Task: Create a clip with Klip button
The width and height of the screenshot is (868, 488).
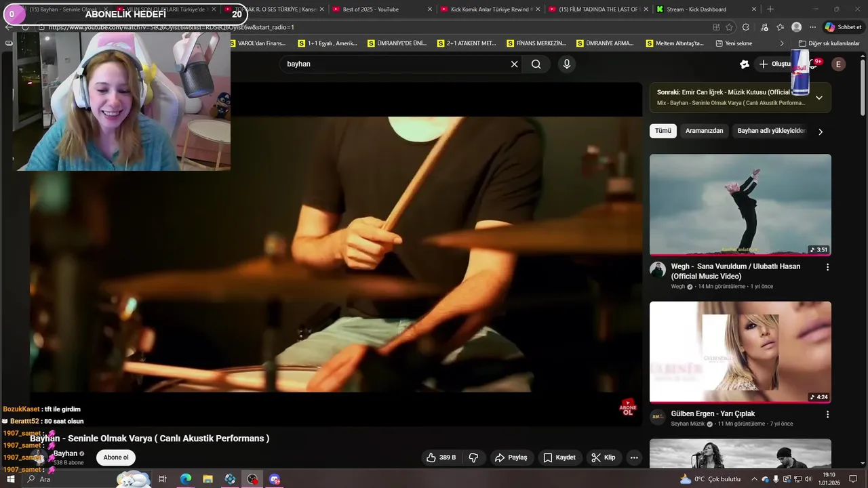Action: click(604, 457)
